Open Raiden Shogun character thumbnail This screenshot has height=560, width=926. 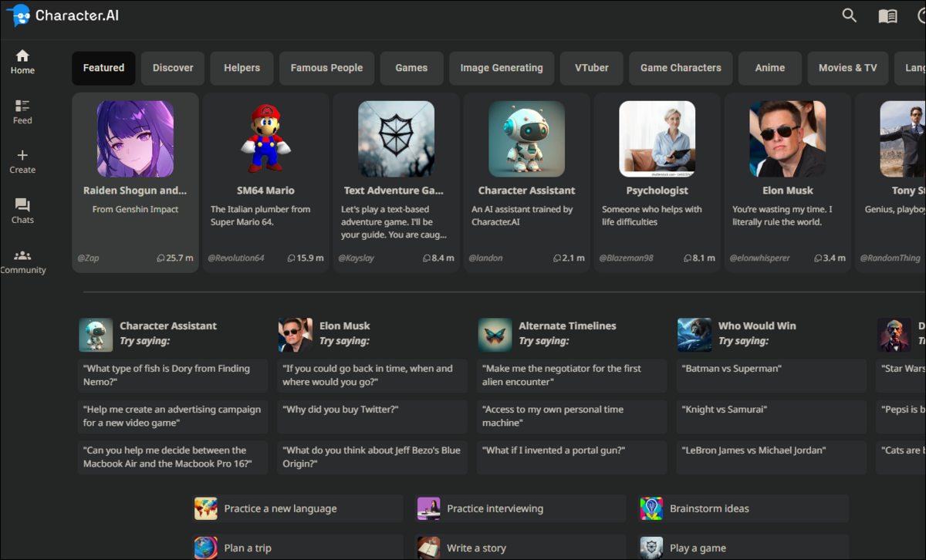click(x=135, y=139)
